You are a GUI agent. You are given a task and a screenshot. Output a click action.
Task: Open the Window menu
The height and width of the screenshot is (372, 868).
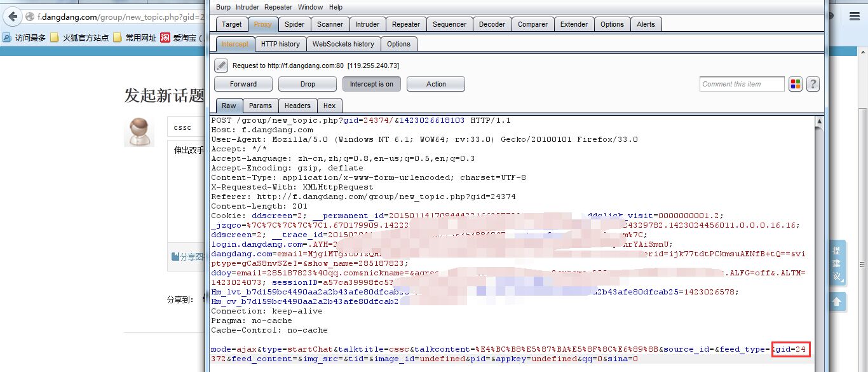[x=310, y=7]
